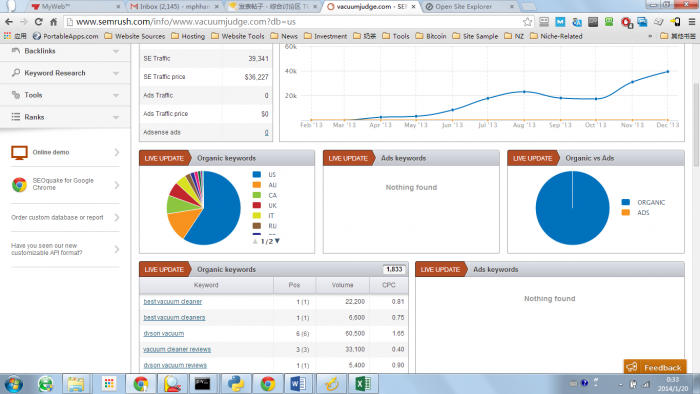
Task: Click the Volume column header
Action: tap(342, 285)
